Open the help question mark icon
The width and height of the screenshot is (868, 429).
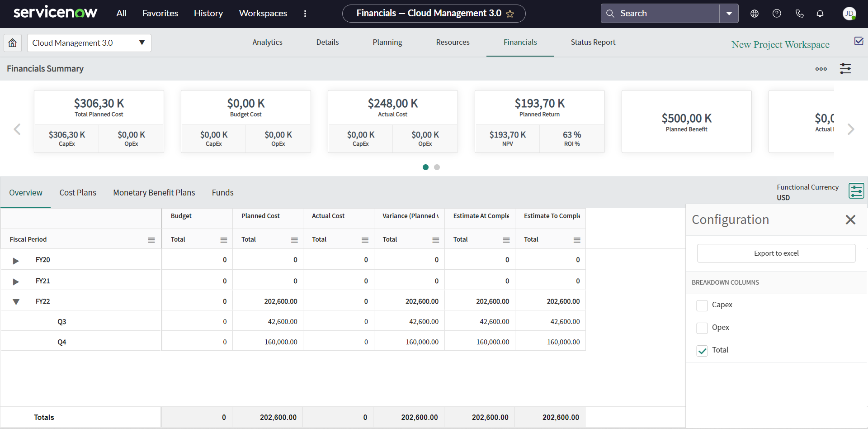[x=777, y=13]
